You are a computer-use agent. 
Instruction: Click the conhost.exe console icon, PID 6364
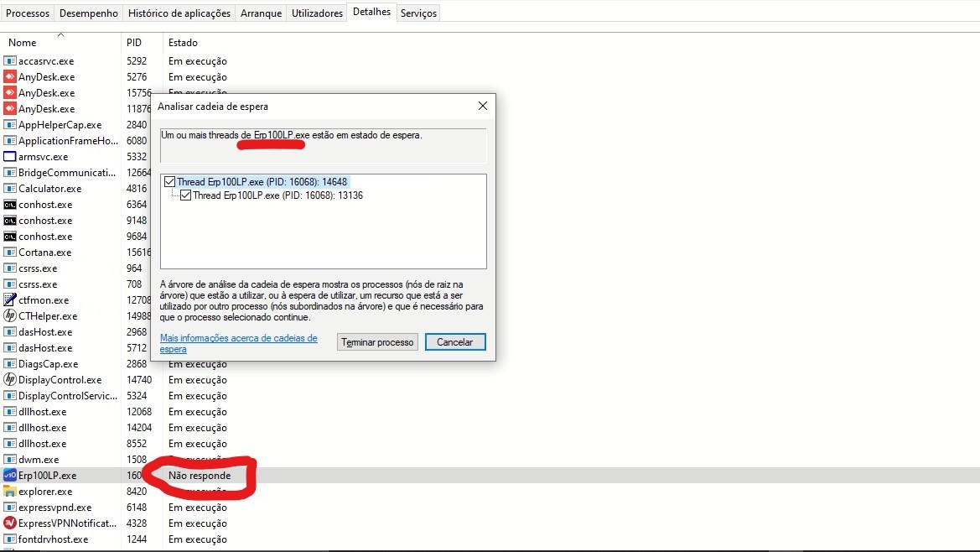click(10, 205)
